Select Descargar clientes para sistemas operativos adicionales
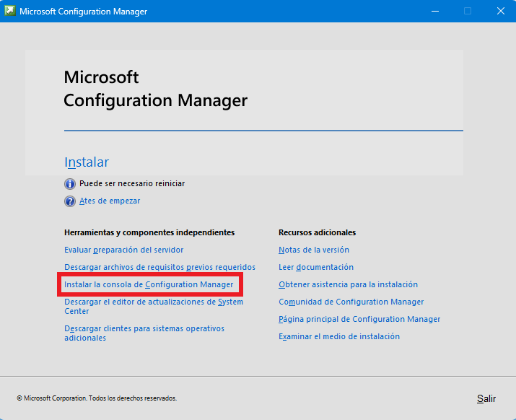The width and height of the screenshot is (516, 420). tap(144, 333)
